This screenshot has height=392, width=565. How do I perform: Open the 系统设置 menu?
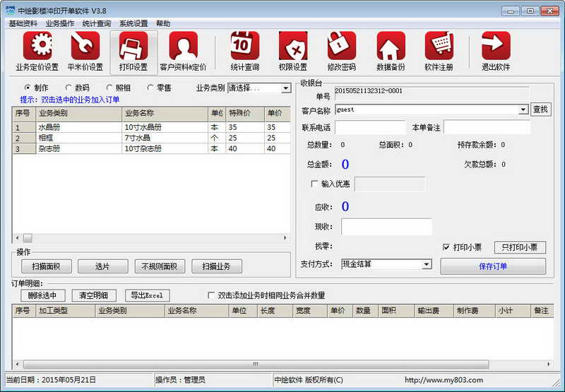coord(133,23)
